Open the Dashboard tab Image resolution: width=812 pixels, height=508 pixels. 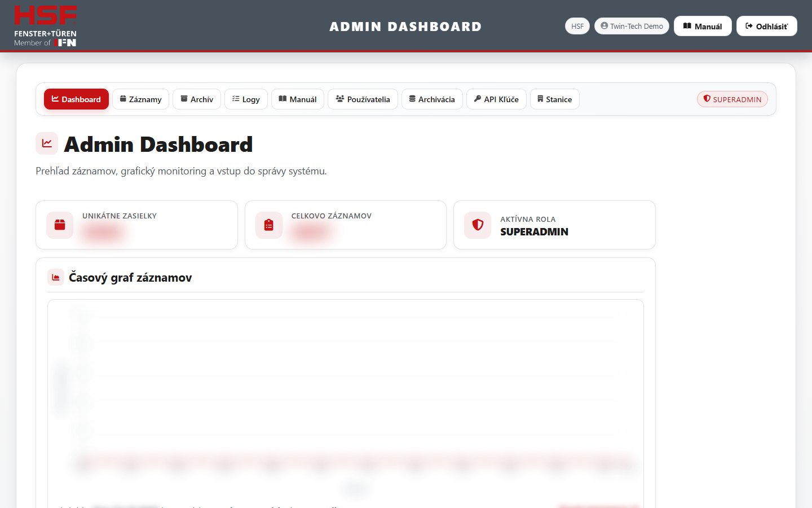(76, 99)
